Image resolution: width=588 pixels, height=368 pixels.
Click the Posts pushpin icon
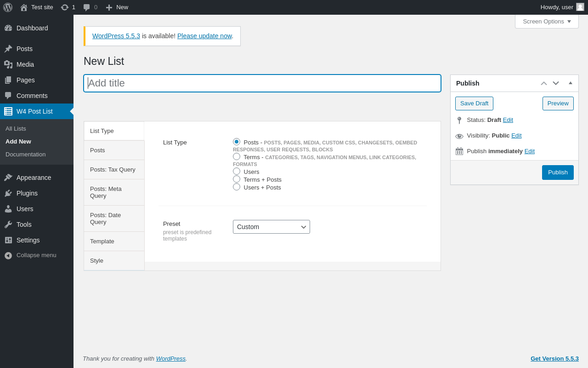[8, 49]
